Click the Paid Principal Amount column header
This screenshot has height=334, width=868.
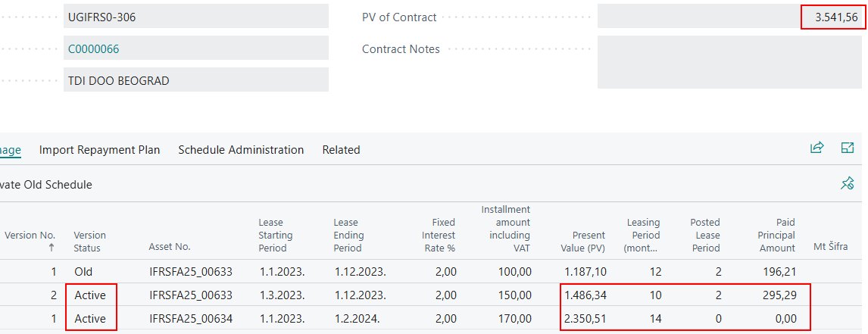777,235
